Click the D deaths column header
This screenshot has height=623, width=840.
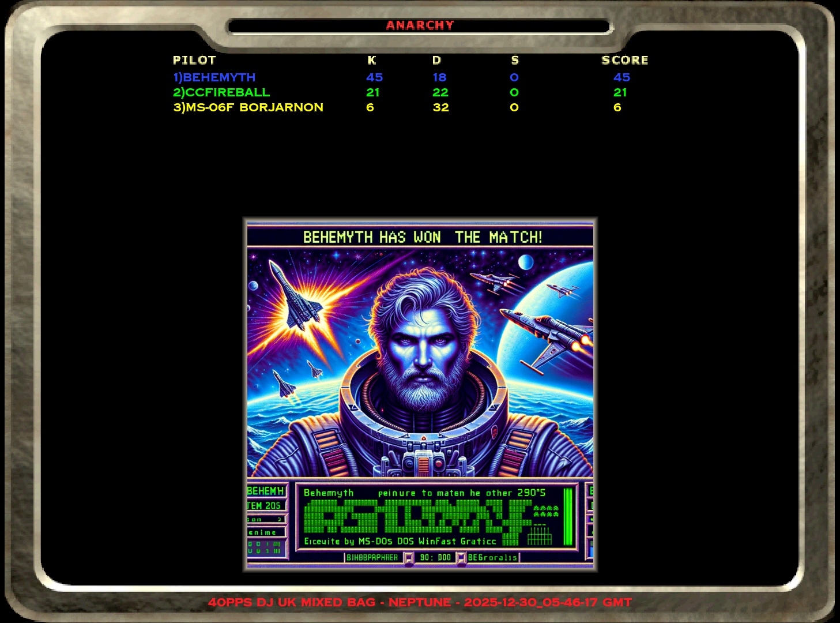click(436, 60)
